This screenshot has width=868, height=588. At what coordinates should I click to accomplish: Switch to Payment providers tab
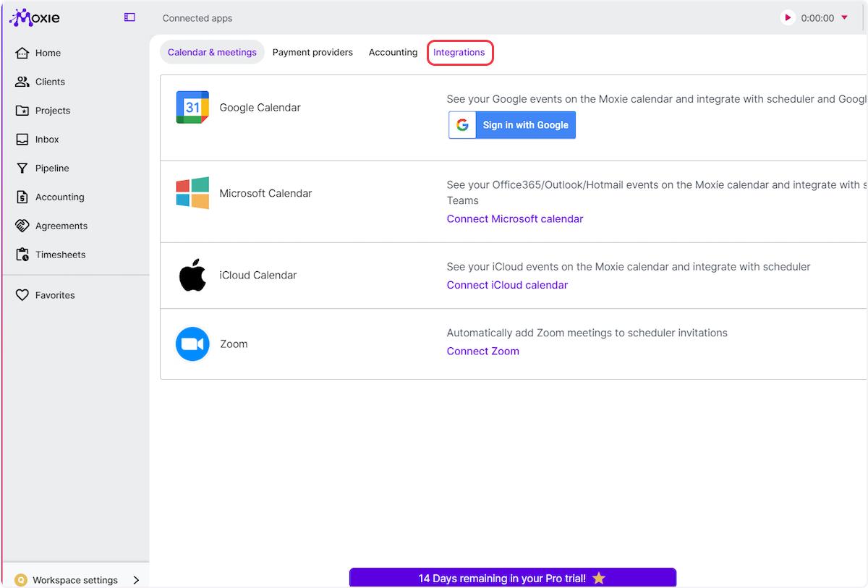pos(312,52)
